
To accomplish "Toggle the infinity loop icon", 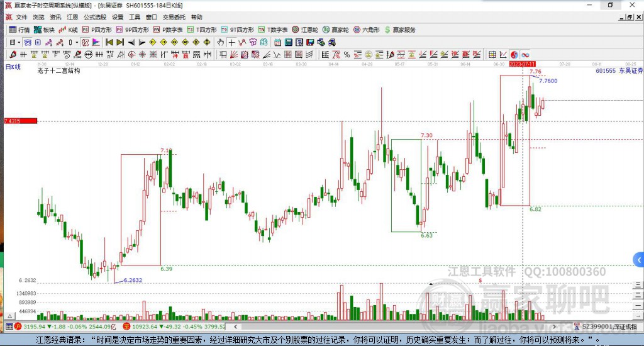I will pos(525,55).
